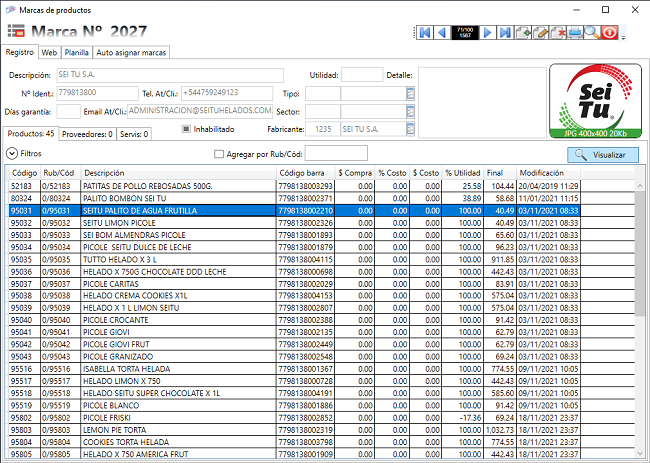The height and width of the screenshot is (463, 650).
Task: Select row HELADO CREMA COOKIES X1L
Action: (295, 296)
